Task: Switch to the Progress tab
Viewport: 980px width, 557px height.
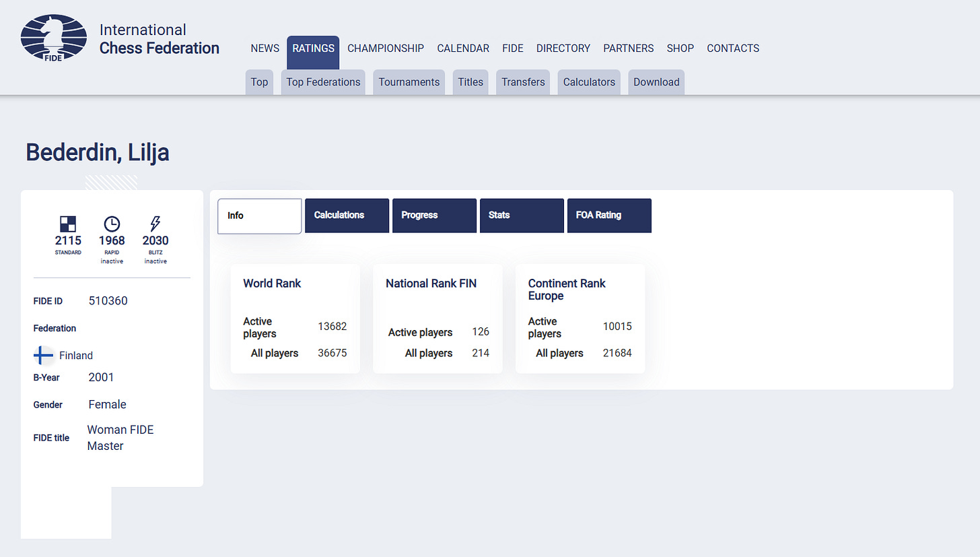Action: pos(434,216)
